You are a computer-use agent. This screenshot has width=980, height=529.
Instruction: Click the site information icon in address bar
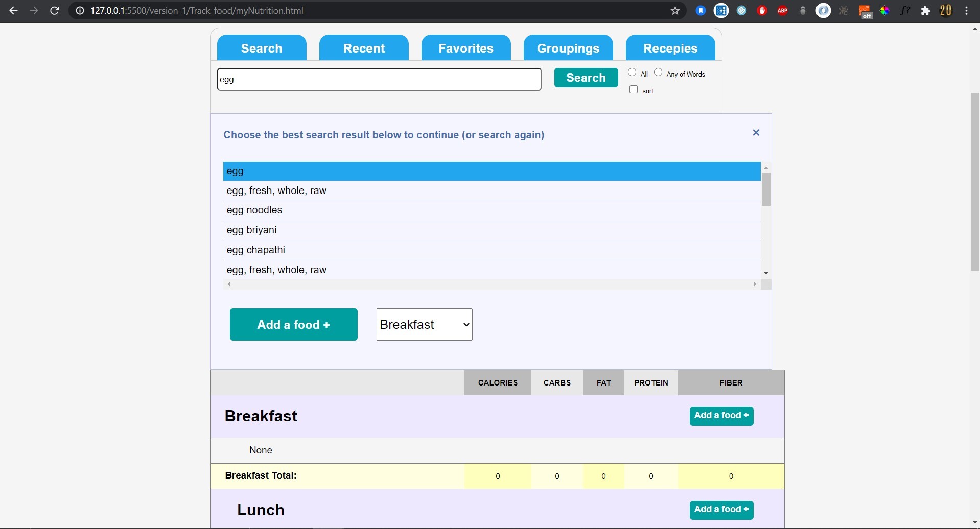(80, 11)
